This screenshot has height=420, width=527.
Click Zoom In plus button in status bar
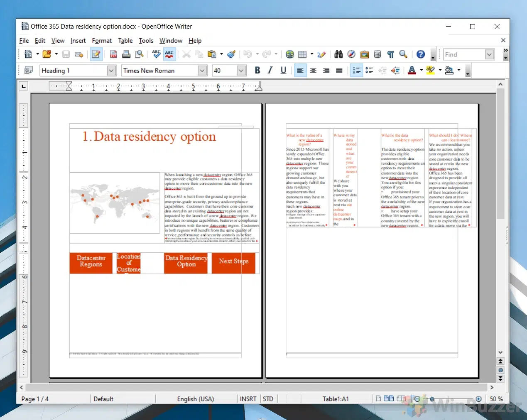click(x=478, y=399)
